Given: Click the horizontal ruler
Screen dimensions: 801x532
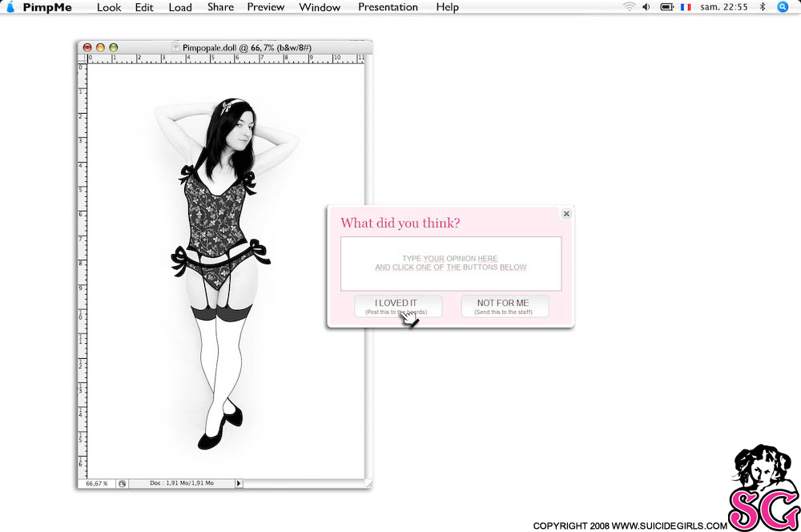Looking at the screenshot, I should [x=226, y=58].
